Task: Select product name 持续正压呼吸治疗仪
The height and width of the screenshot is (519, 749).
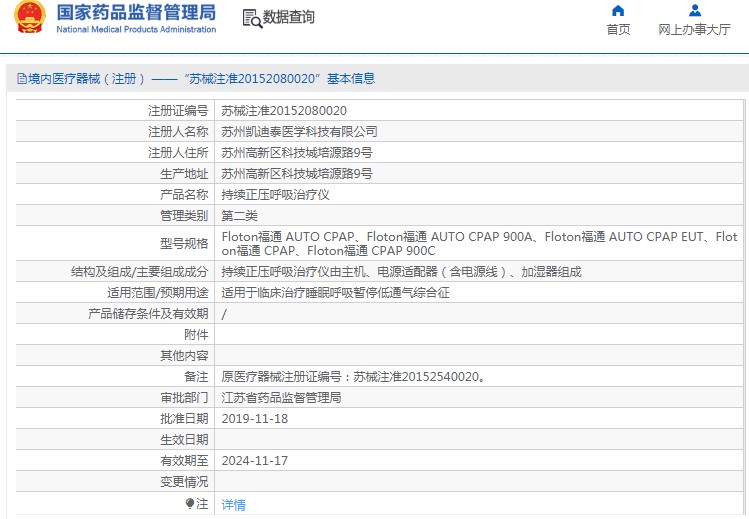Action: coord(276,195)
